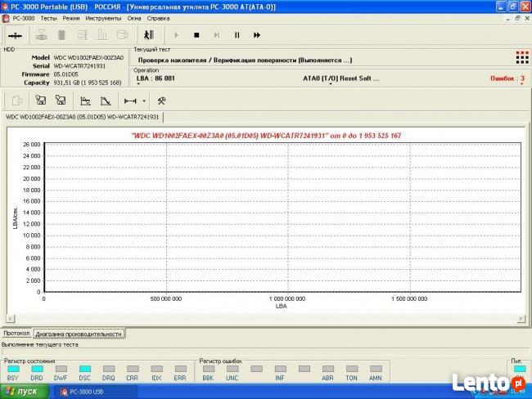Pause the running surface verification test

click(237, 35)
